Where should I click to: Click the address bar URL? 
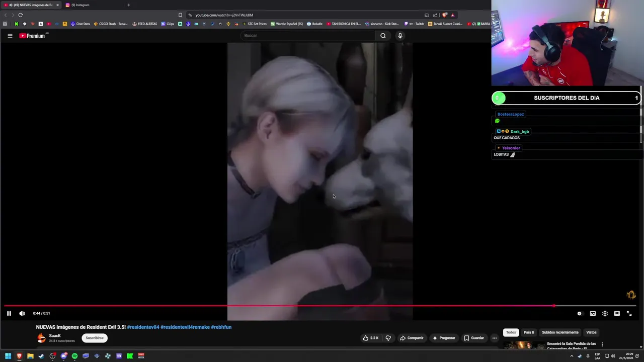[224, 15]
